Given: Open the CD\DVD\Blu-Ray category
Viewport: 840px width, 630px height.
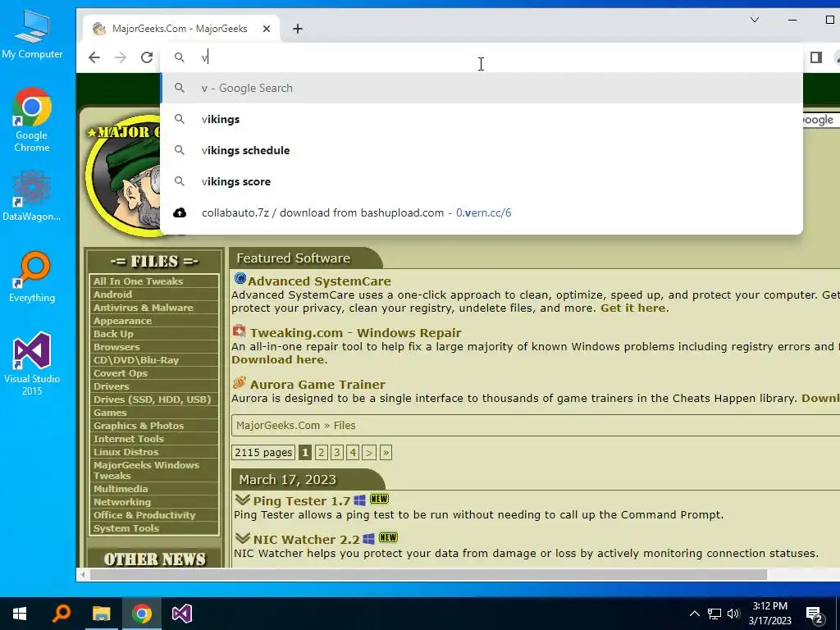Looking at the screenshot, I should tap(136, 360).
